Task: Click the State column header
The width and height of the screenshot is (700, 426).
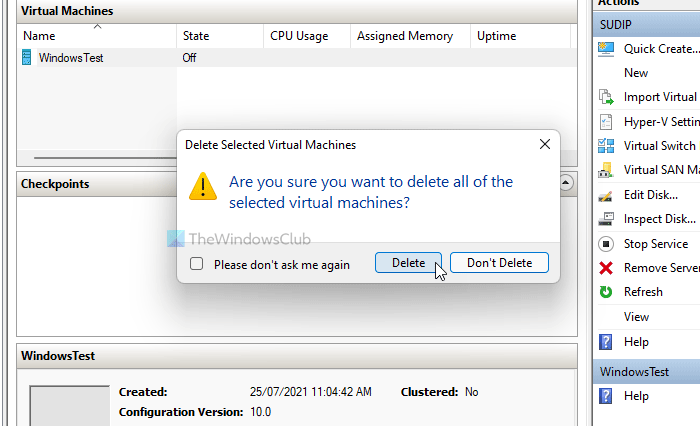Action: pyautogui.click(x=196, y=36)
